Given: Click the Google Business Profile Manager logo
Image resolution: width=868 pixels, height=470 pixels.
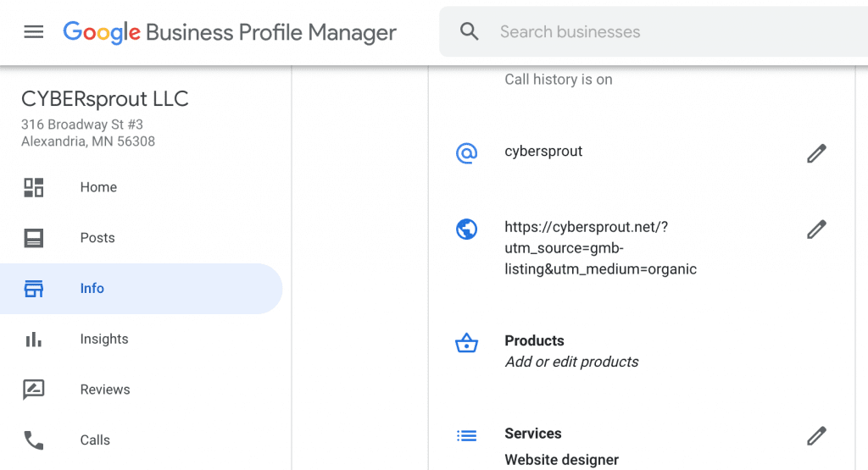Looking at the screenshot, I should tap(230, 32).
